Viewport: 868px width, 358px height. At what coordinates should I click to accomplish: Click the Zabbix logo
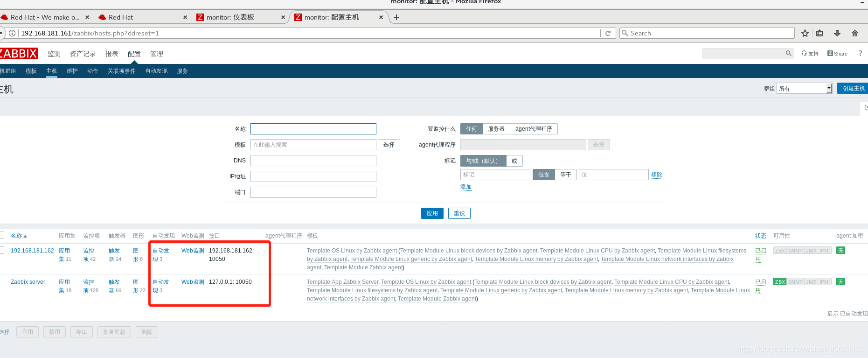(x=18, y=53)
